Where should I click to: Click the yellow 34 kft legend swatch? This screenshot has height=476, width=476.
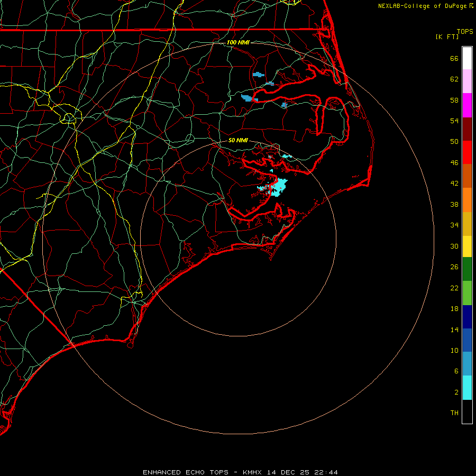(x=467, y=246)
